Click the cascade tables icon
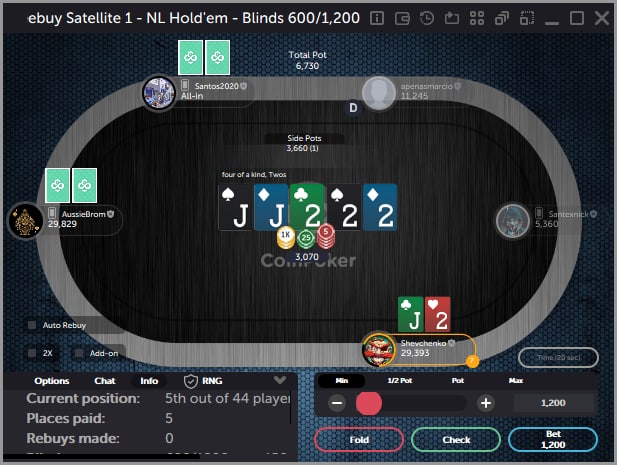Image resolution: width=617 pixels, height=465 pixels. 502,18
